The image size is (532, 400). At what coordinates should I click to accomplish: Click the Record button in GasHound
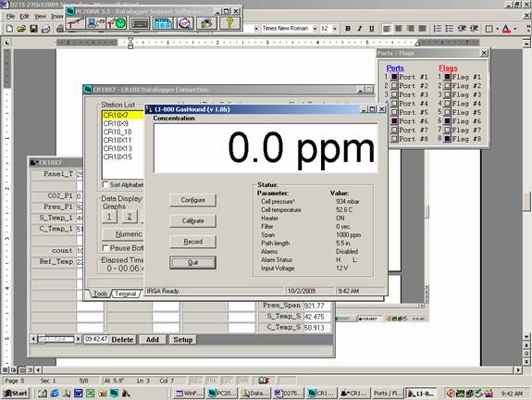tap(192, 242)
